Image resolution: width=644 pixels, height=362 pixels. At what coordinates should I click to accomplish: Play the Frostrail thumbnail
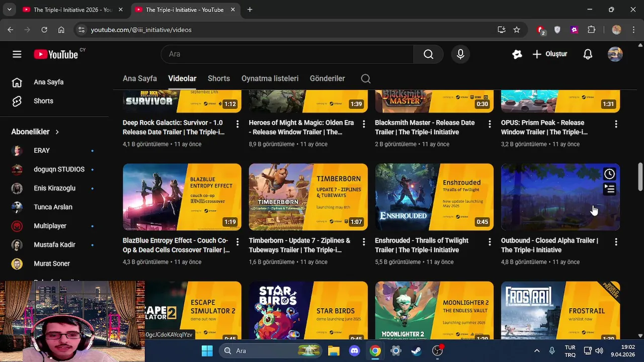point(560,310)
